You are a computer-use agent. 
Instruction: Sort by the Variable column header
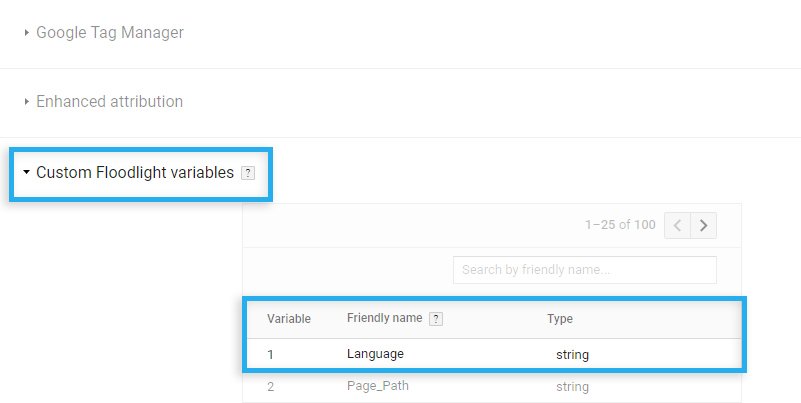tap(289, 319)
